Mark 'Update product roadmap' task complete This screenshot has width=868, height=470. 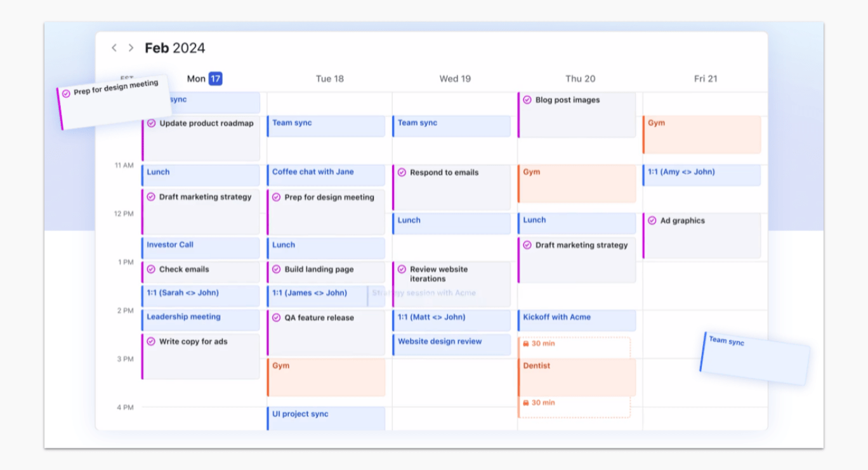151,124
